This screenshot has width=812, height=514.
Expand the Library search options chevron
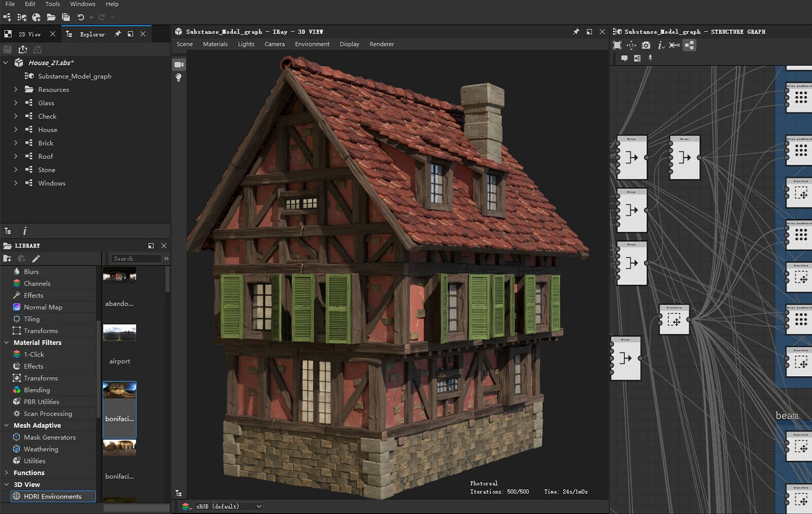166,259
